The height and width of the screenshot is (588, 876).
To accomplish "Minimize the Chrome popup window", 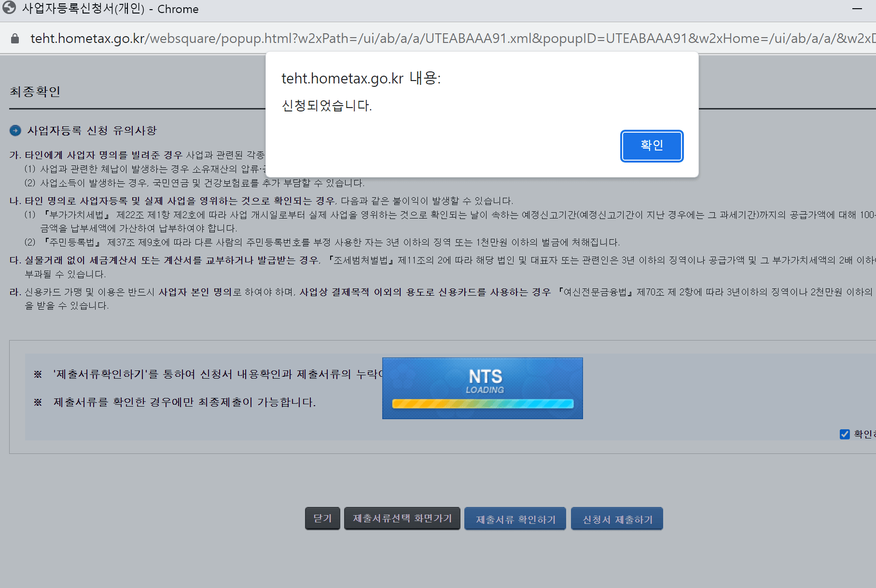I will point(857,8).
